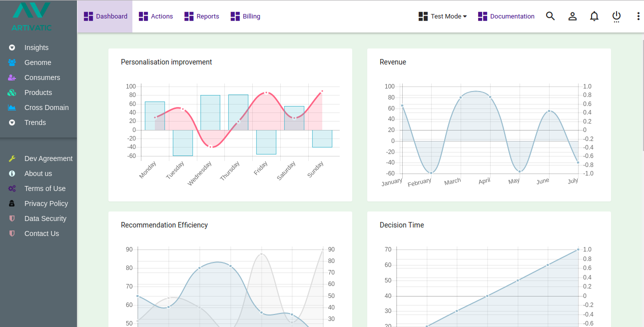Click the June data point in Revenue chart
Viewport: 644px width, 327px height.
[x=549, y=111]
